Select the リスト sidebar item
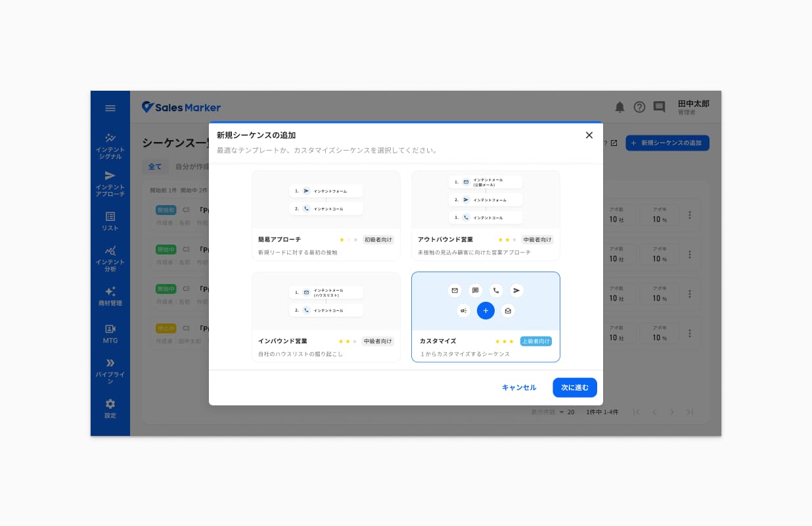Viewport: 812px width, 526px height. click(110, 221)
